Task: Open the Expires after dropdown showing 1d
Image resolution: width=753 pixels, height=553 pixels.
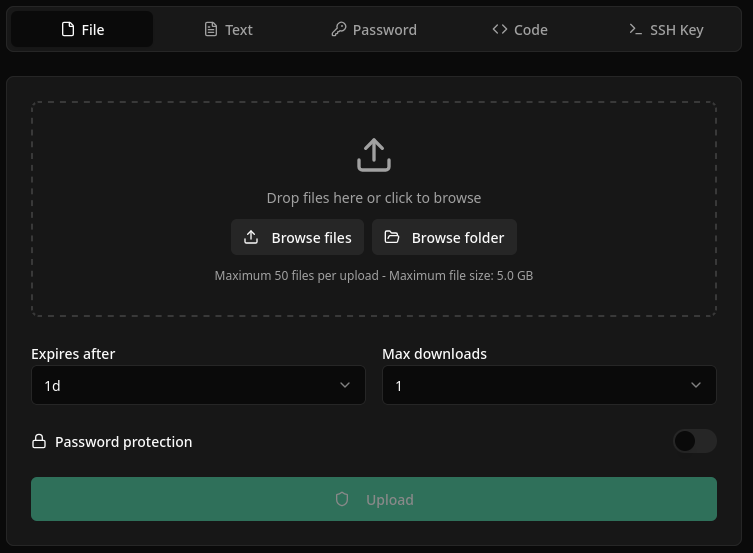Action: 198,385
